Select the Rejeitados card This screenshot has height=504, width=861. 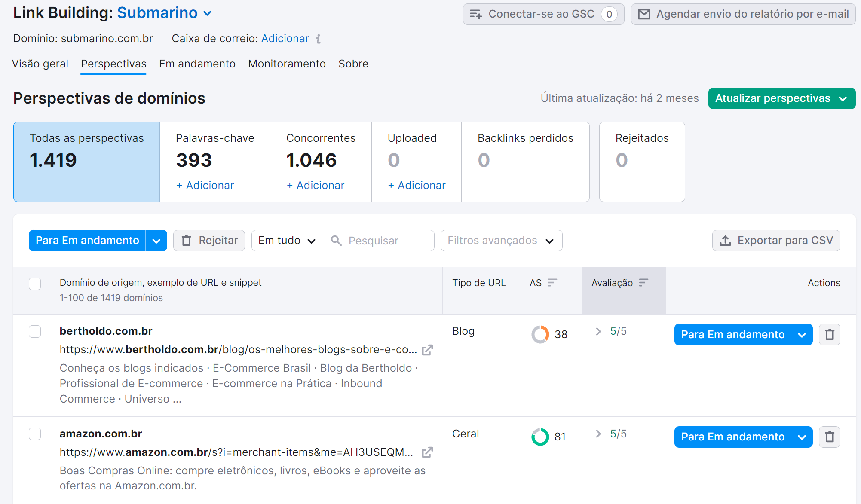click(x=642, y=162)
